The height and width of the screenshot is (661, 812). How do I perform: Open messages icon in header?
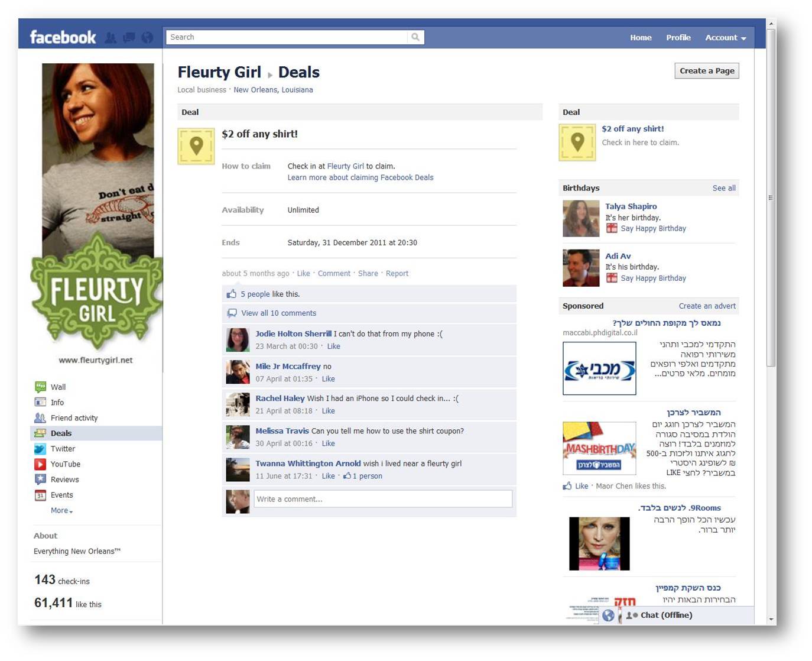(129, 38)
